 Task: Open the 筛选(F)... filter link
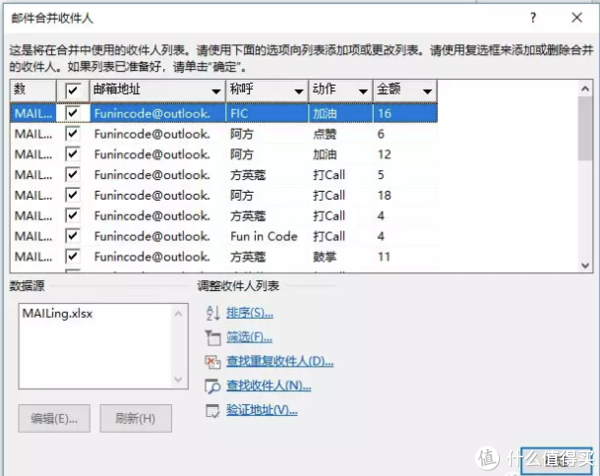250,337
